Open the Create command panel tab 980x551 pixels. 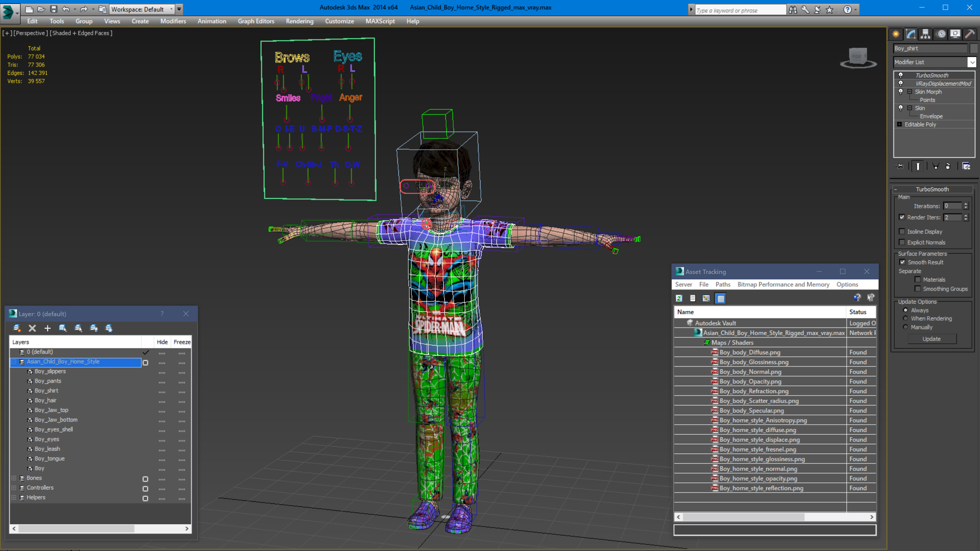pos(896,34)
